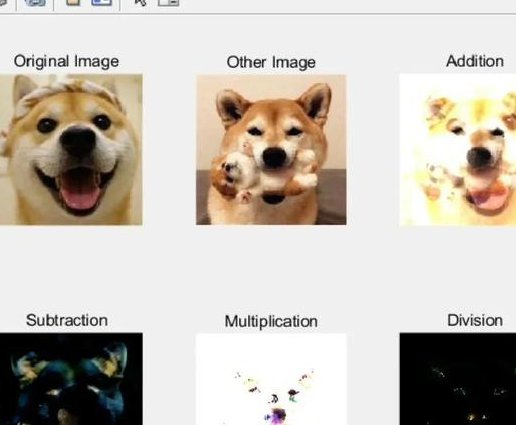Select the Other Image dog picture
516x425 pixels.
(x=271, y=150)
